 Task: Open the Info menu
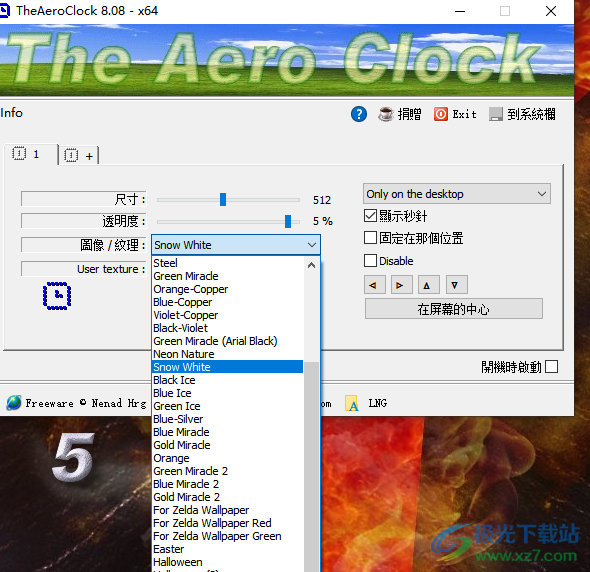point(11,113)
